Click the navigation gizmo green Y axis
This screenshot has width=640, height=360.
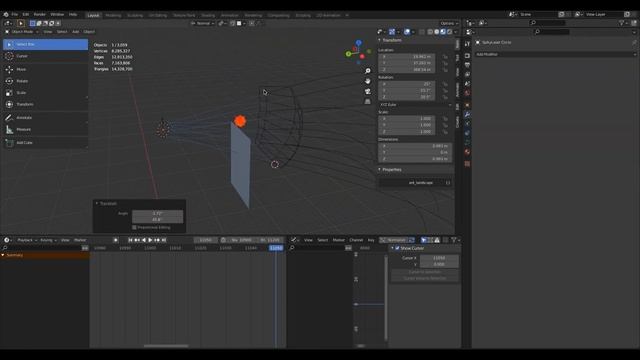click(x=348, y=53)
